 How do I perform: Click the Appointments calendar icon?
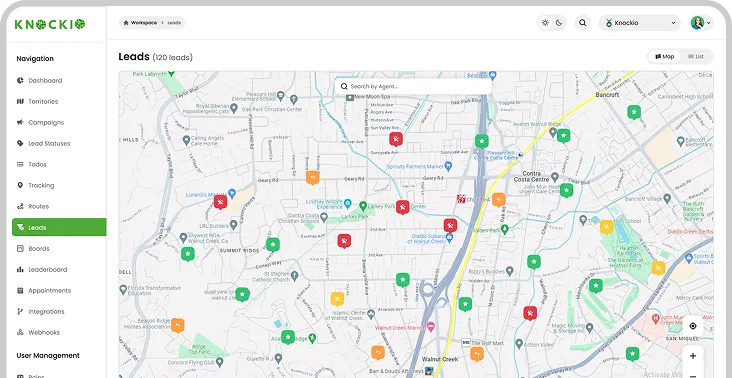coord(20,290)
